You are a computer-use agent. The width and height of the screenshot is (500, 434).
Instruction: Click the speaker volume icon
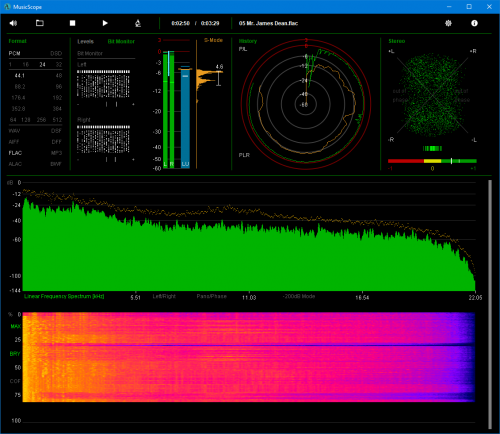click(13, 23)
